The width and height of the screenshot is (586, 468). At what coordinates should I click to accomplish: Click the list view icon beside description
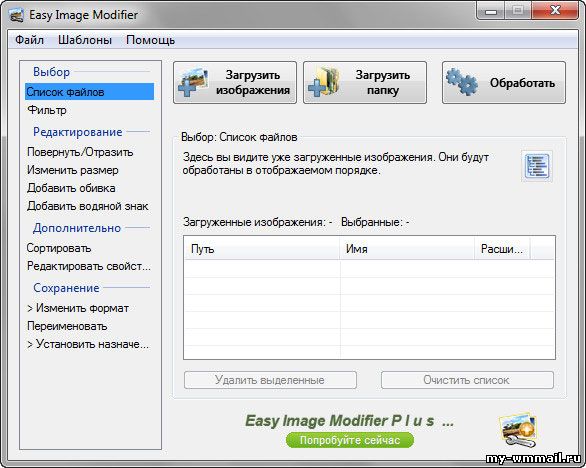point(537,166)
